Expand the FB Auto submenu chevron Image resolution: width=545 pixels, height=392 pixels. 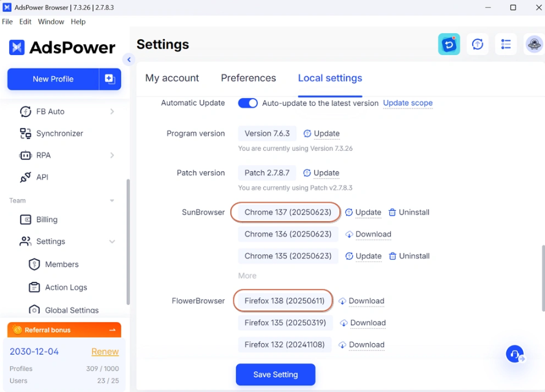(x=112, y=111)
